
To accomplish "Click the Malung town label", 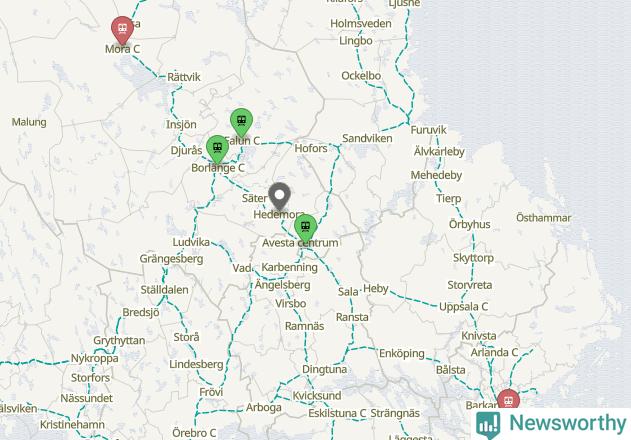I will tap(29, 122).
